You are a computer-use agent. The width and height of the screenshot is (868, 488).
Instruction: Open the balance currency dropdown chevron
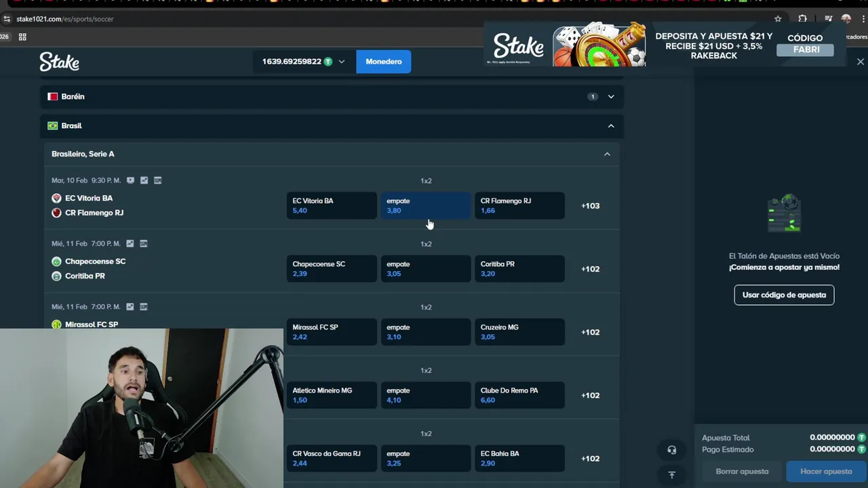click(x=342, y=62)
